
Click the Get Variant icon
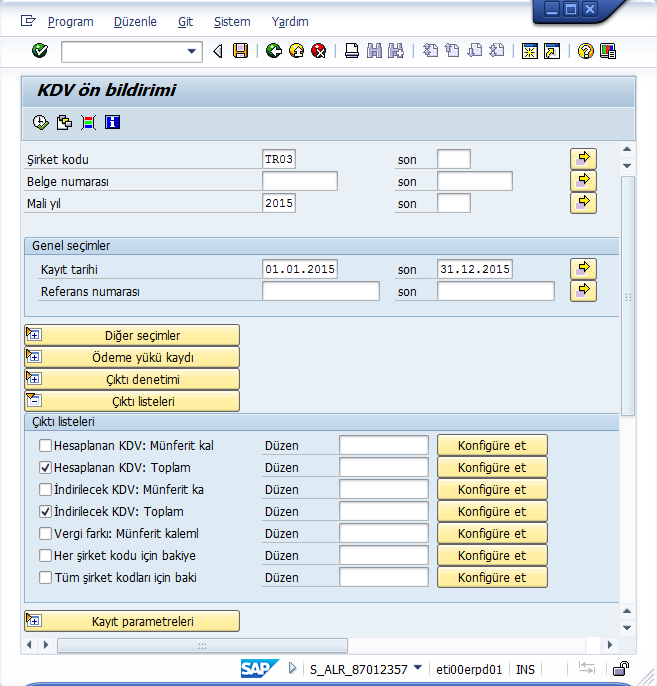[64, 122]
